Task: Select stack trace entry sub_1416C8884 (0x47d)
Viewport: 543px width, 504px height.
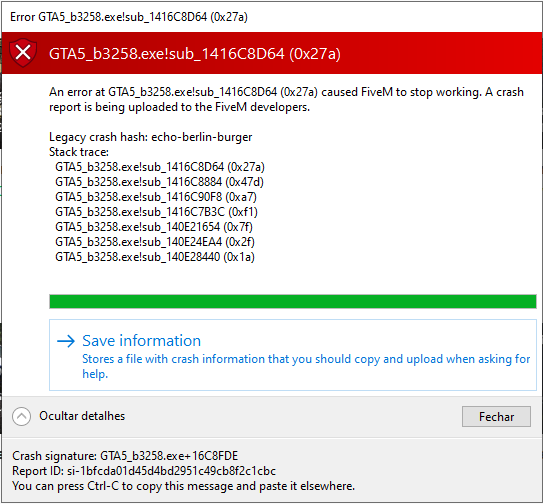Action: point(159,182)
